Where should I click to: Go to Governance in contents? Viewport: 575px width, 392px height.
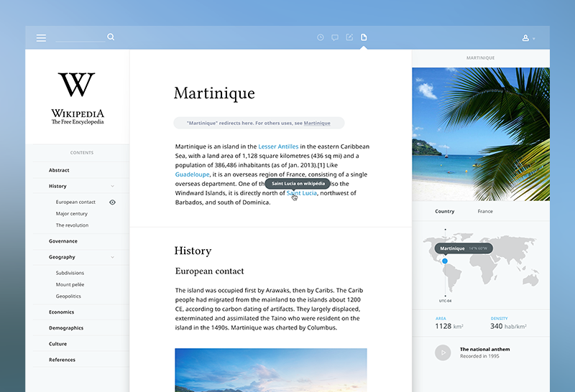coord(63,241)
